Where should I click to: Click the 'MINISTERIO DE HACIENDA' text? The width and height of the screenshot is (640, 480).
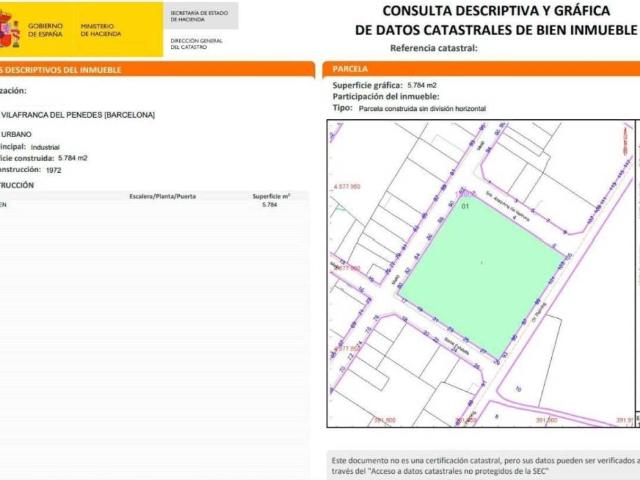tap(101, 30)
